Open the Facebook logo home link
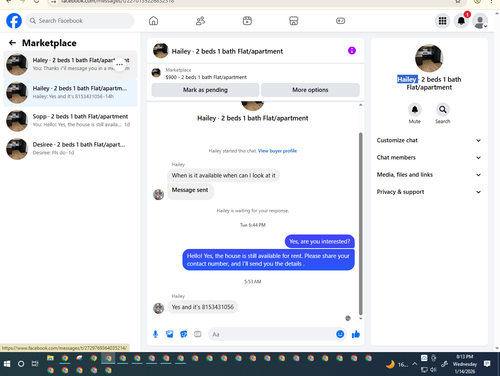 click(14, 21)
